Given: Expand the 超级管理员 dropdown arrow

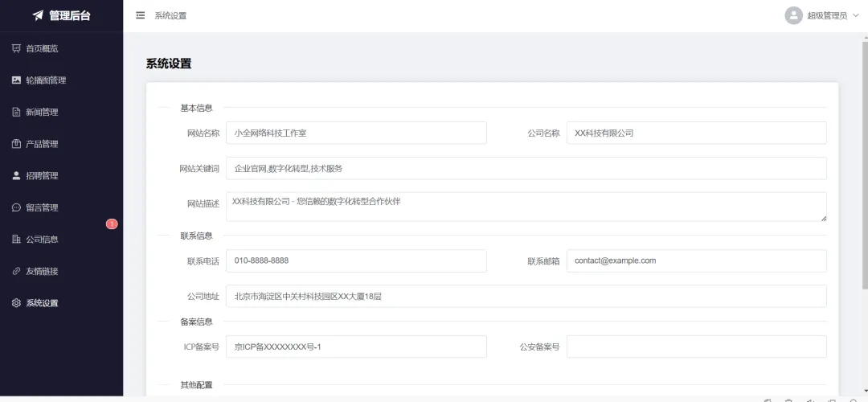Looking at the screenshot, I should click(x=855, y=15).
